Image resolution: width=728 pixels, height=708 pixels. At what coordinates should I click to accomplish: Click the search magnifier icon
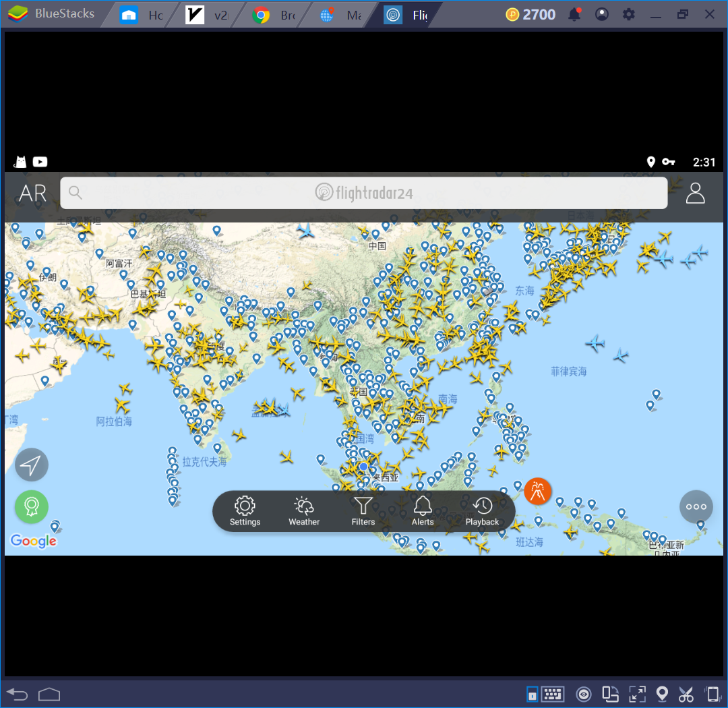coord(75,192)
